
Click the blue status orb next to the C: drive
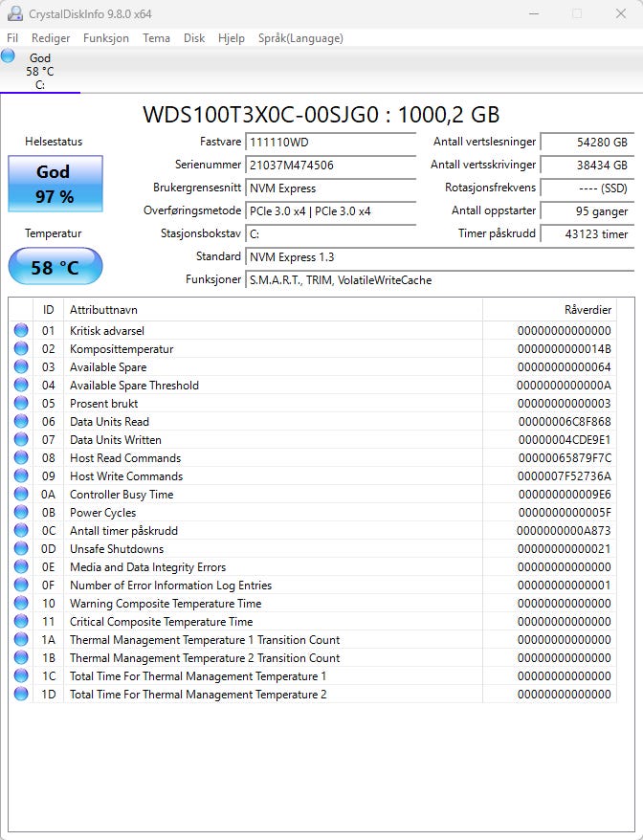coord(8,55)
